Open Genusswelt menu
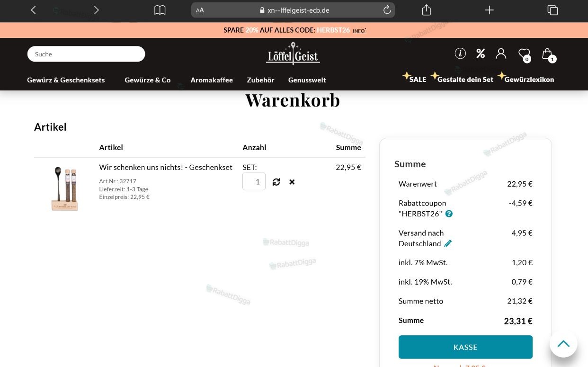 tap(307, 80)
